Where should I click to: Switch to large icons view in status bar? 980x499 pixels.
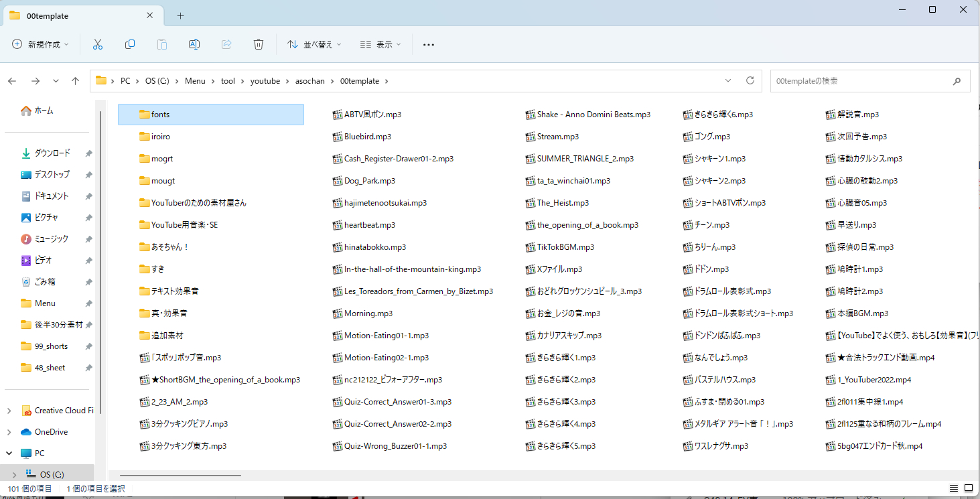969,488
